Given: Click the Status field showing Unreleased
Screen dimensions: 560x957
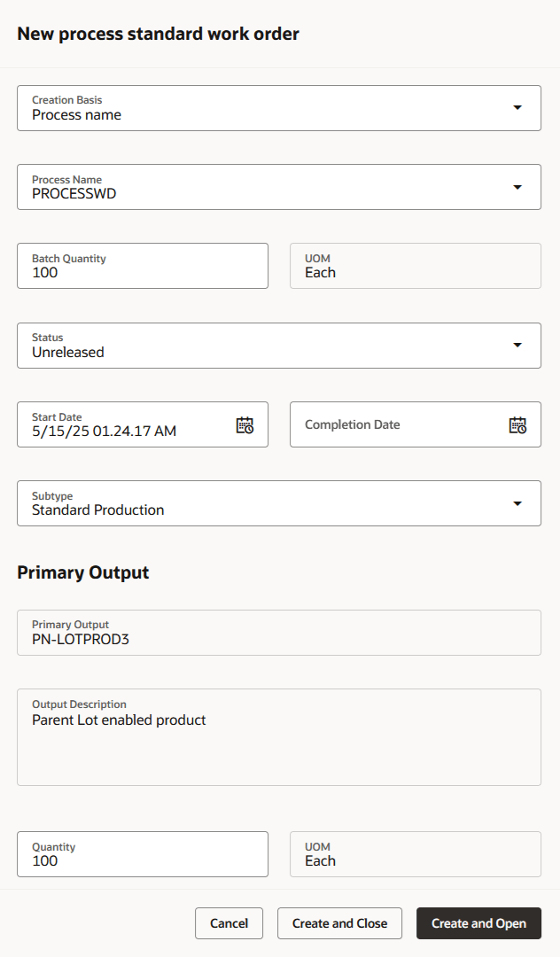Looking at the screenshot, I should 266,351.
